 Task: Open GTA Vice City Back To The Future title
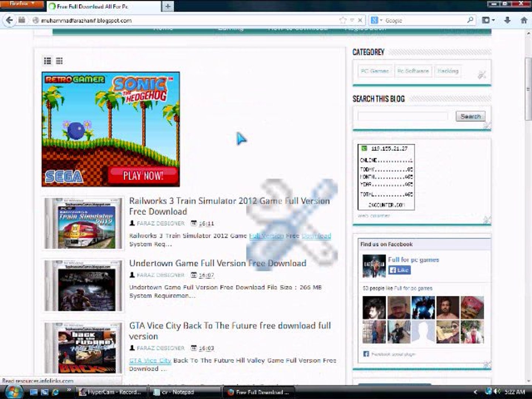(230, 331)
